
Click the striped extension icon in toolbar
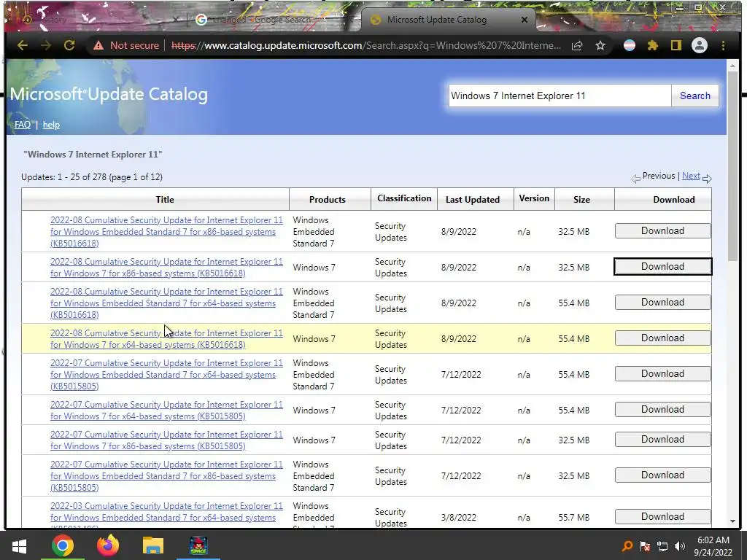(x=630, y=46)
